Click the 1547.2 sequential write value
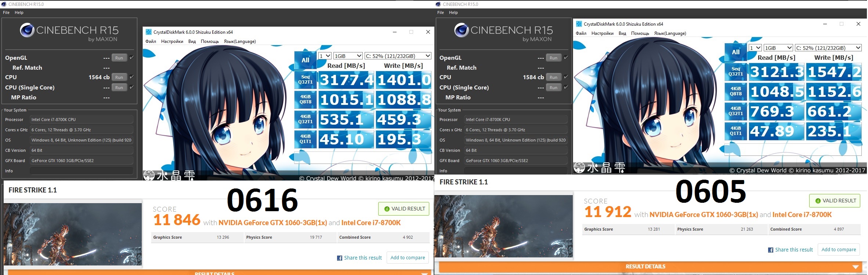 point(834,72)
